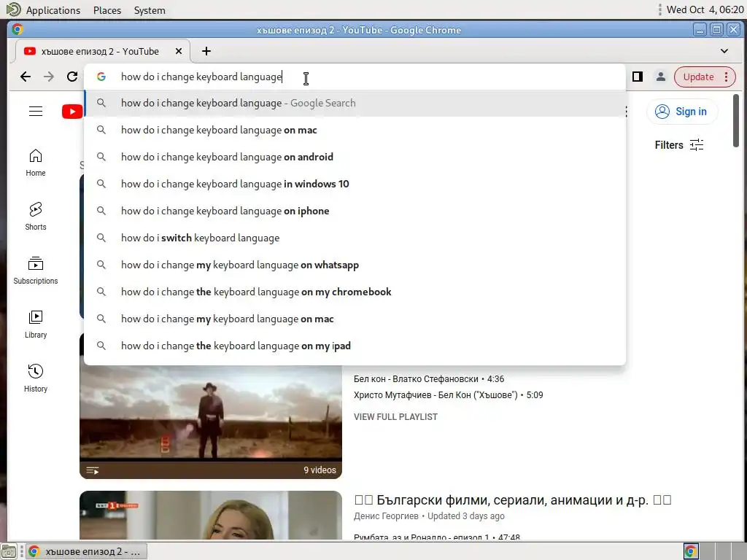
Task: Click VIEW FULL PLAYLIST link
Action: point(395,416)
